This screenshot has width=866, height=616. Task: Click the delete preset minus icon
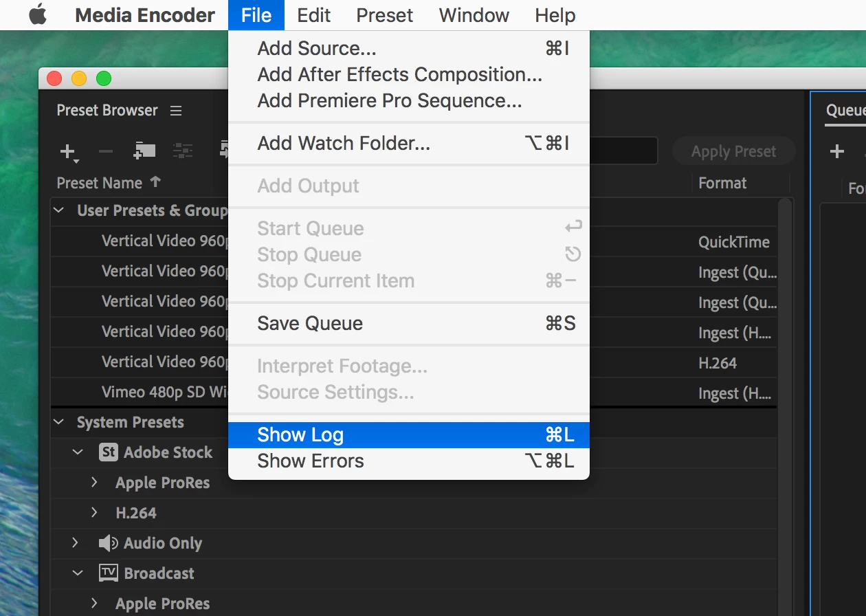point(105,151)
